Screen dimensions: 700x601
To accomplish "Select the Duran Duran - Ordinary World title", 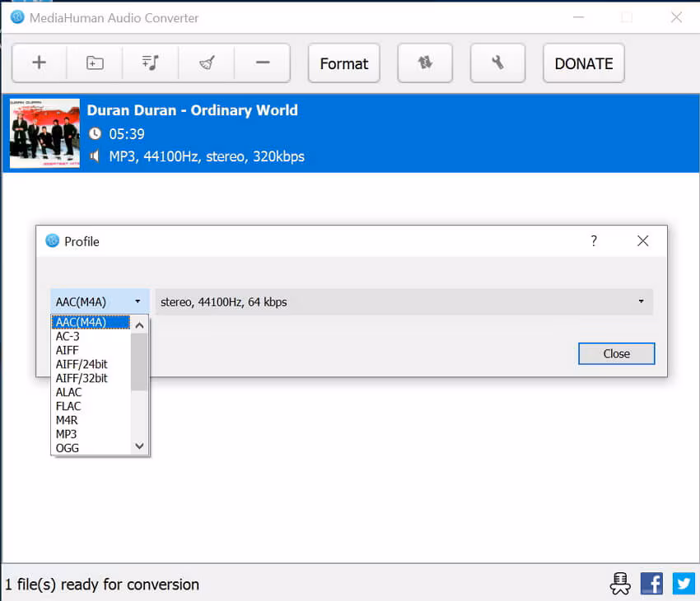I will click(x=193, y=110).
